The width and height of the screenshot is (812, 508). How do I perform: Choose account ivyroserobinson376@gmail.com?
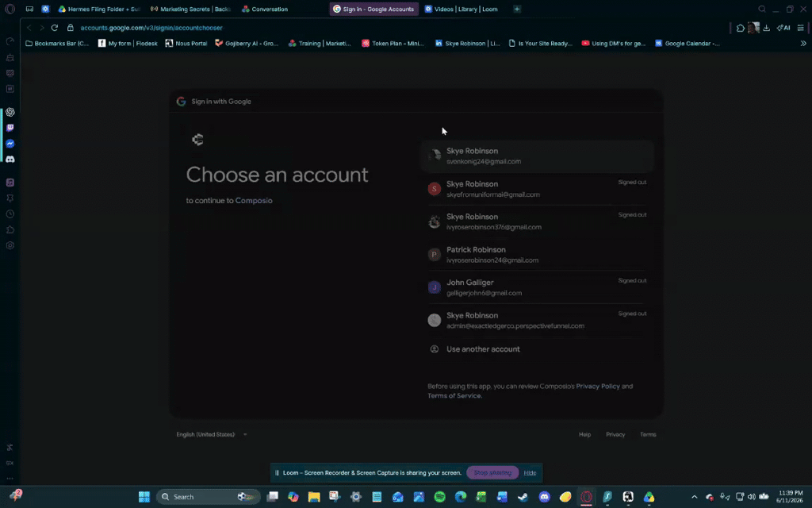pos(537,222)
